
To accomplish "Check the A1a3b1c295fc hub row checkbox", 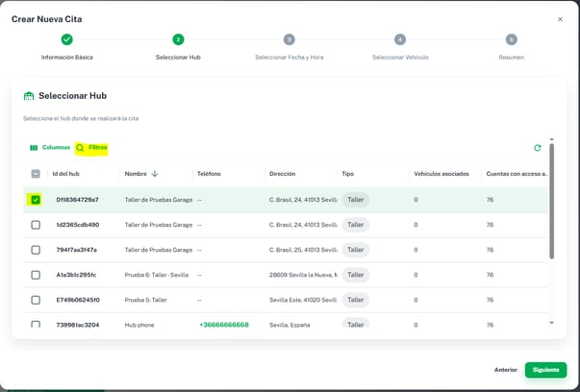I will coord(36,275).
